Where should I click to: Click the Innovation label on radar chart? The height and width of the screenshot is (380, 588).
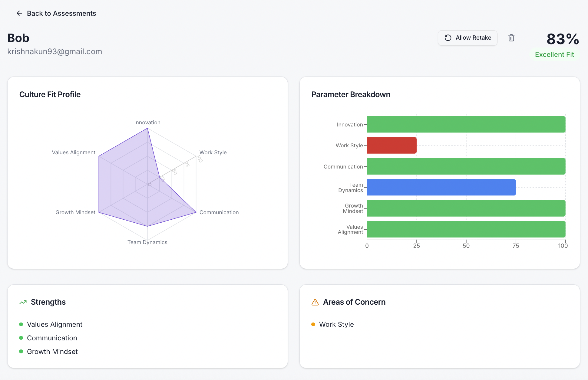[147, 123]
